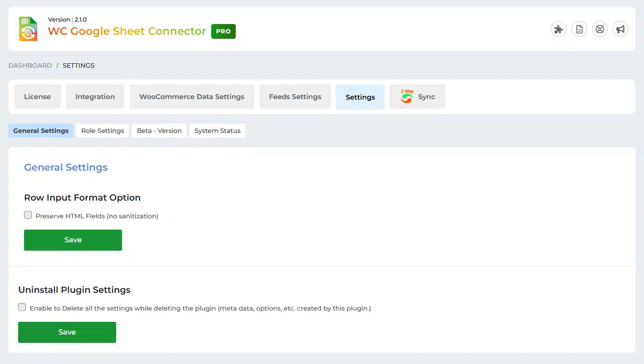Click the megaphone announcements icon
644x364 pixels.
tap(620, 29)
